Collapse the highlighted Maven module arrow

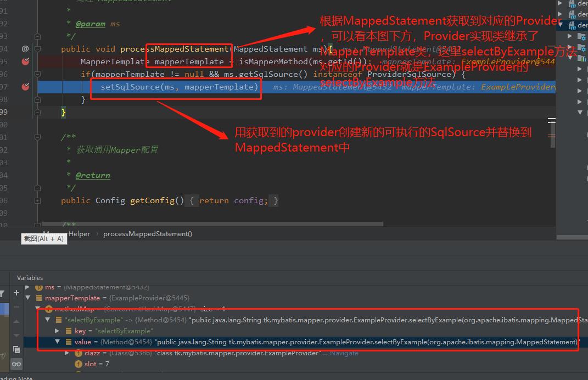tap(561, 25)
